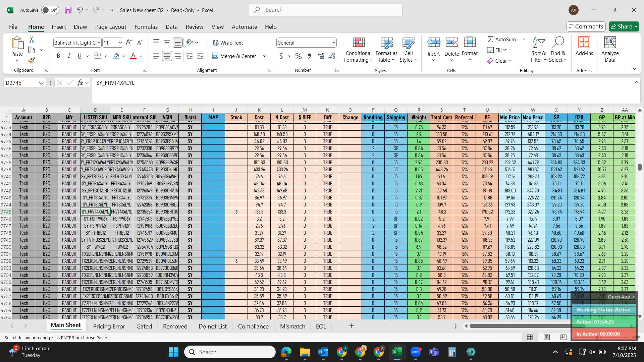644x362 pixels.
Task: Toggle Italic formatting
Action: [69, 56]
